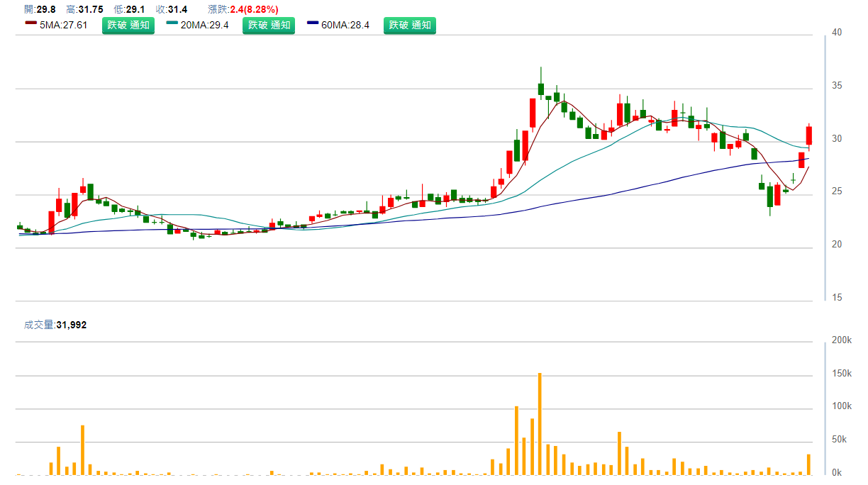Click the 高 31.75 high price text
This screenshot has width=868, height=485.
84,9
